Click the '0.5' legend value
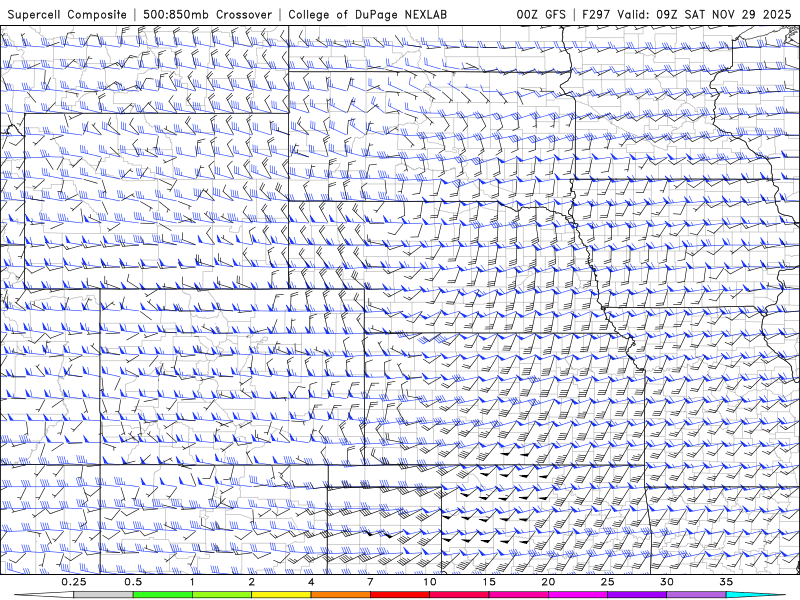 (133, 582)
